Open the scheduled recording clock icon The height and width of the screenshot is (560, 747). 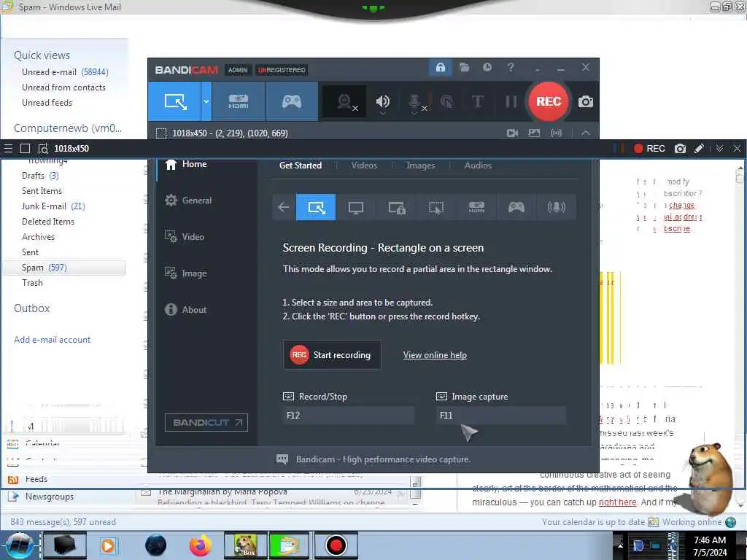point(487,67)
